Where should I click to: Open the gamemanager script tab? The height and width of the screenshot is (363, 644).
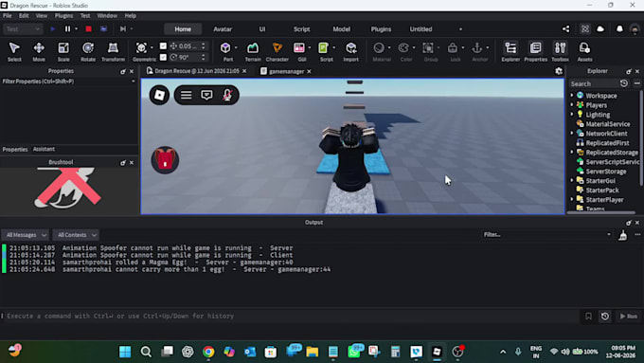(286, 71)
